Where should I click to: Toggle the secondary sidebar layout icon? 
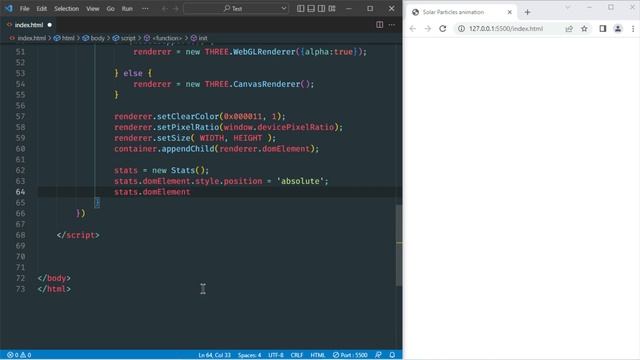(x=322, y=9)
